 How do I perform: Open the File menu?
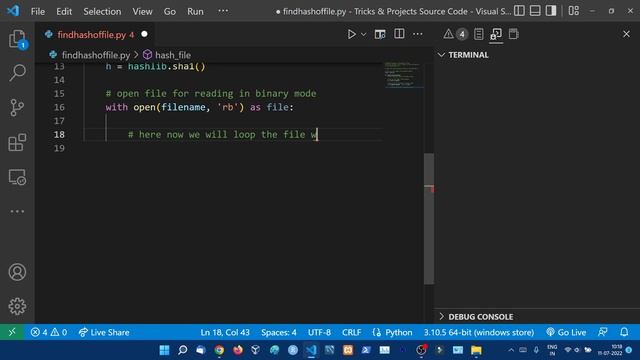pyautogui.click(x=38, y=11)
